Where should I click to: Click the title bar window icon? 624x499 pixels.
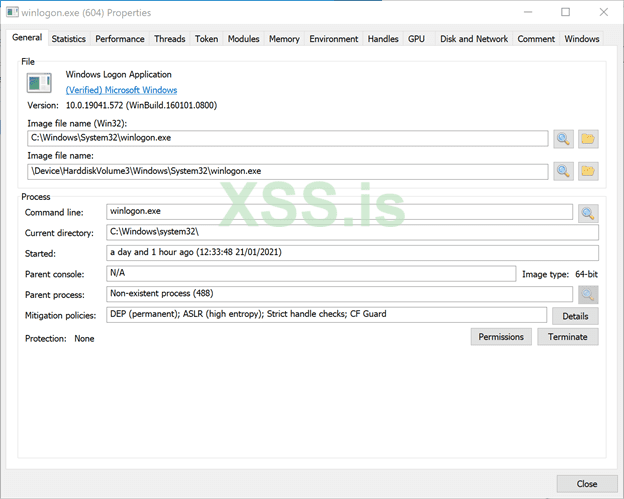pyautogui.click(x=12, y=12)
